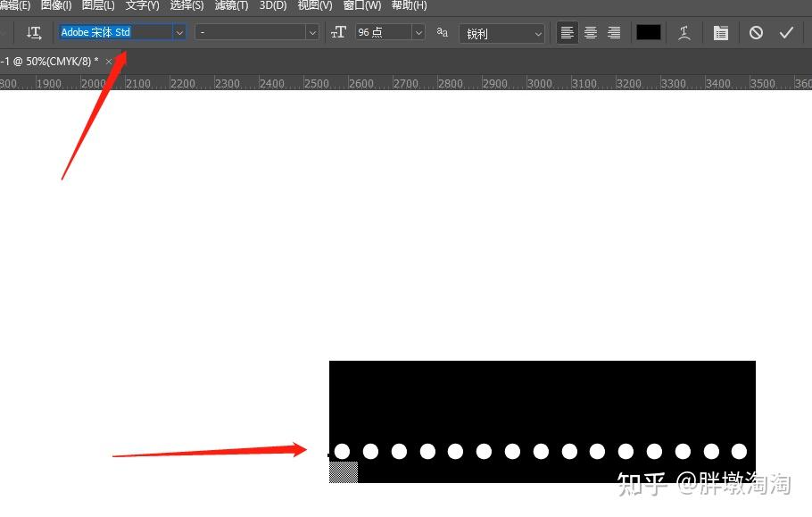Toggle the character and paragraph panels
Image resolution: width=812 pixels, height=517 pixels.
pyautogui.click(x=720, y=33)
